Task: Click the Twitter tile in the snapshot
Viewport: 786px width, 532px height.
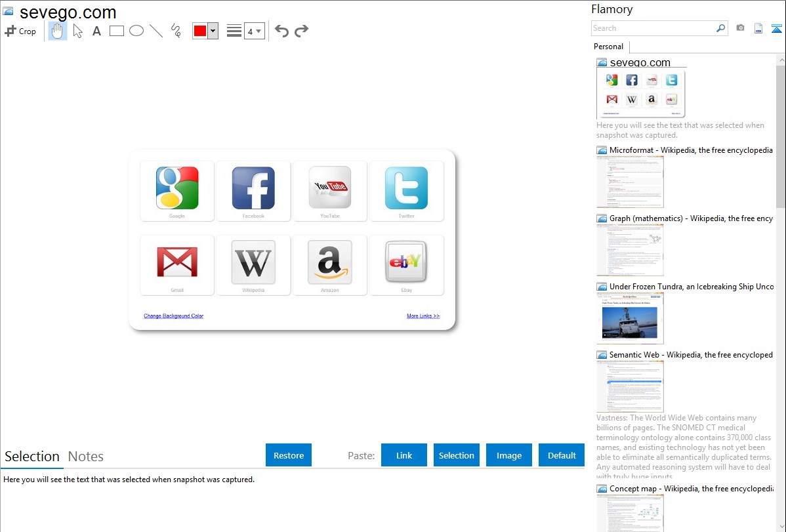Action: click(x=407, y=191)
